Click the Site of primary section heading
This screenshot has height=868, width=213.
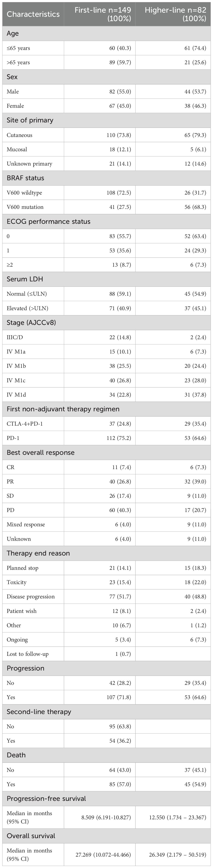[x=30, y=120]
